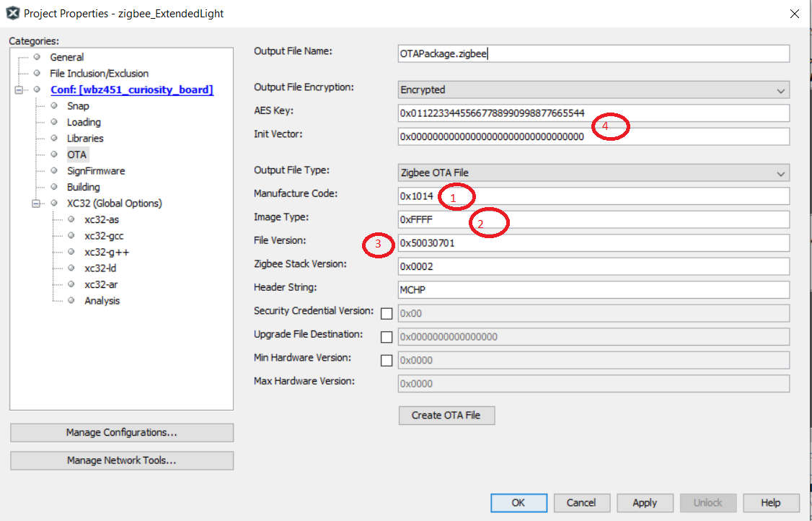
Task: Click the Manage Configurations button
Action: 121,432
